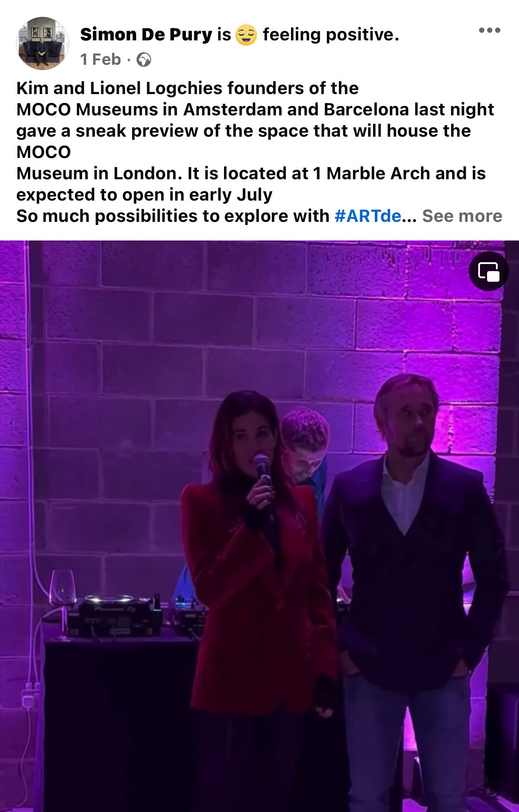Tap the DJ behind the speakers
The height and width of the screenshot is (812, 519).
tap(305, 448)
